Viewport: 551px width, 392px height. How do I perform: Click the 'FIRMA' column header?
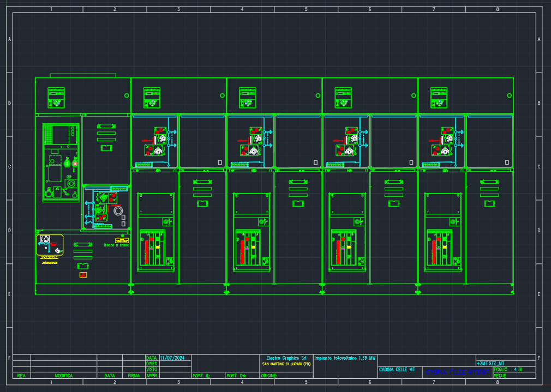click(x=134, y=376)
